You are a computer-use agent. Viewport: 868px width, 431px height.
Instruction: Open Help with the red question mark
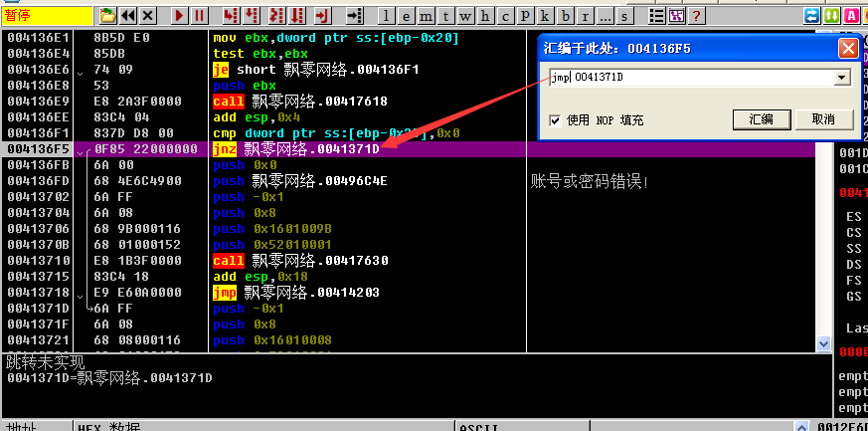coord(696,16)
